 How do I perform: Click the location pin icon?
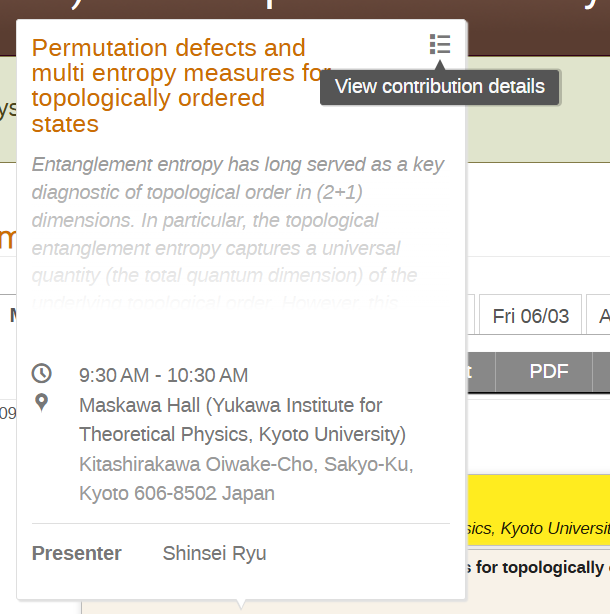pos(42,402)
